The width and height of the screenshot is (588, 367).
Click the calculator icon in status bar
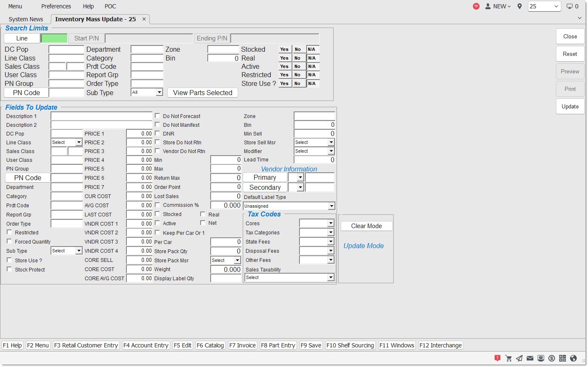563,358
